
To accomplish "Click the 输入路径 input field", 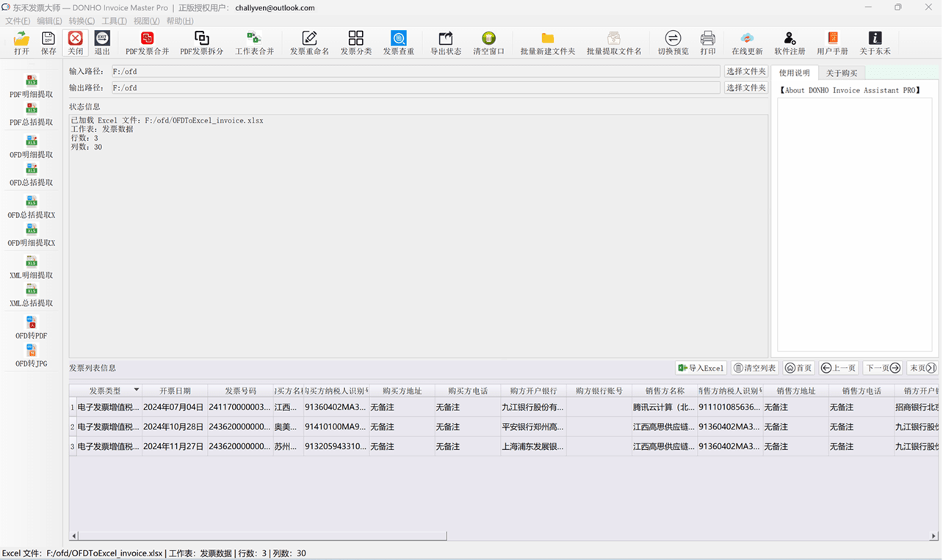I will [415, 71].
